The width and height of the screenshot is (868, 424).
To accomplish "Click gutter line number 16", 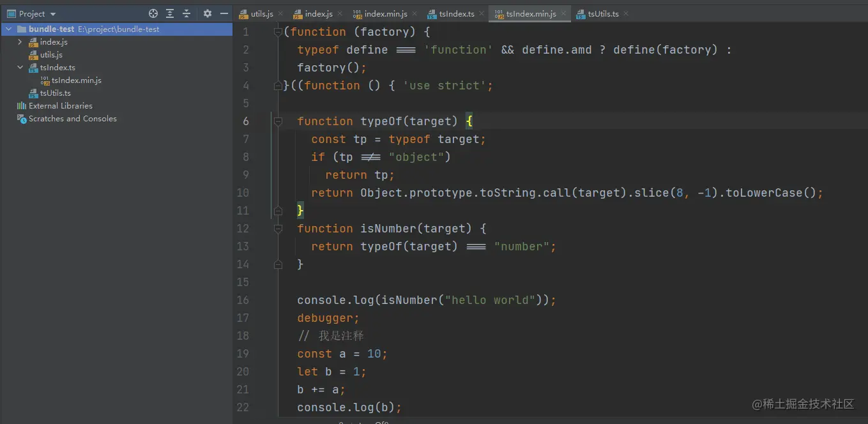I will [243, 300].
